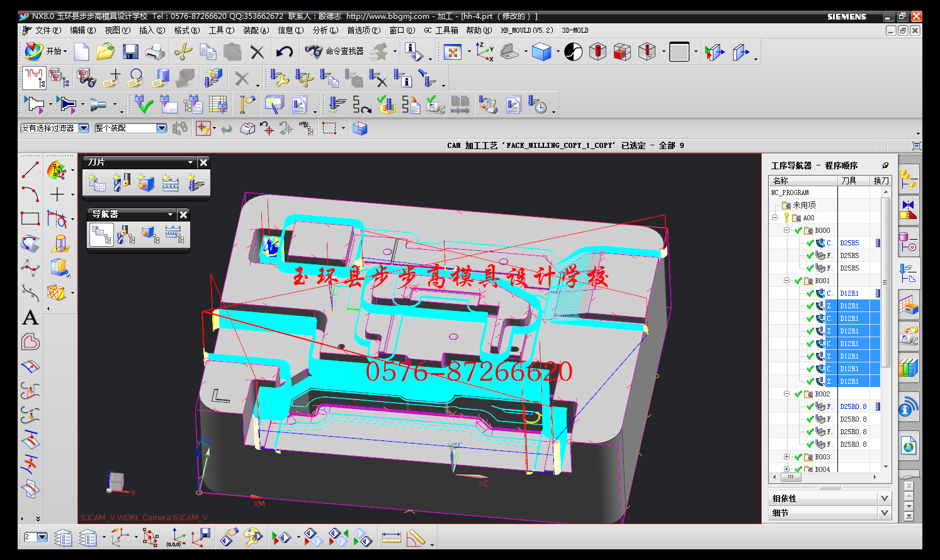Pin the Operation Navigator panel
The width and height of the screenshot is (940, 560).
click(x=885, y=165)
